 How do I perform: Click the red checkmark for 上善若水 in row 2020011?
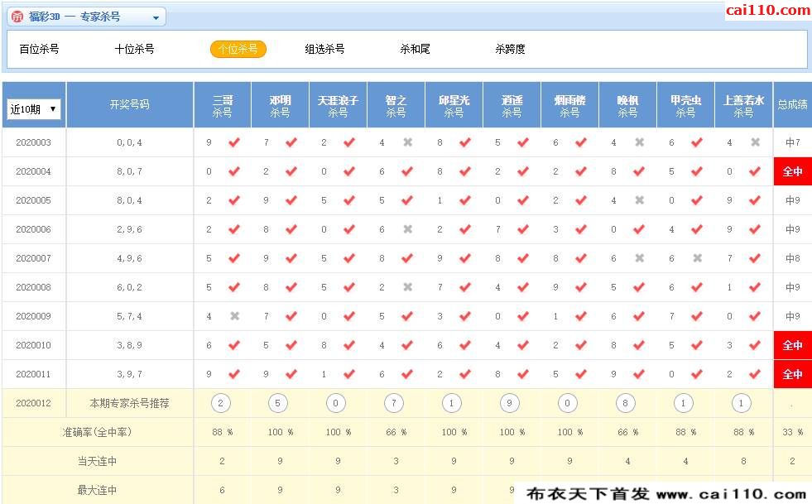click(755, 374)
